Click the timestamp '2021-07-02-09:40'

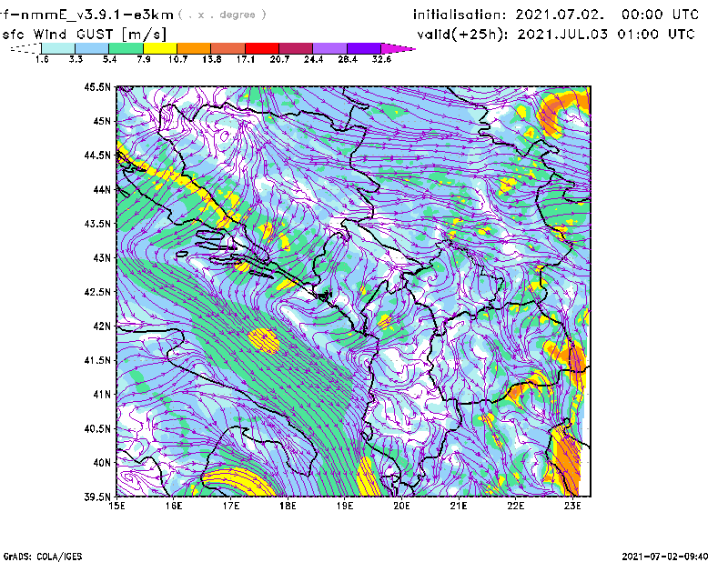coord(665,557)
